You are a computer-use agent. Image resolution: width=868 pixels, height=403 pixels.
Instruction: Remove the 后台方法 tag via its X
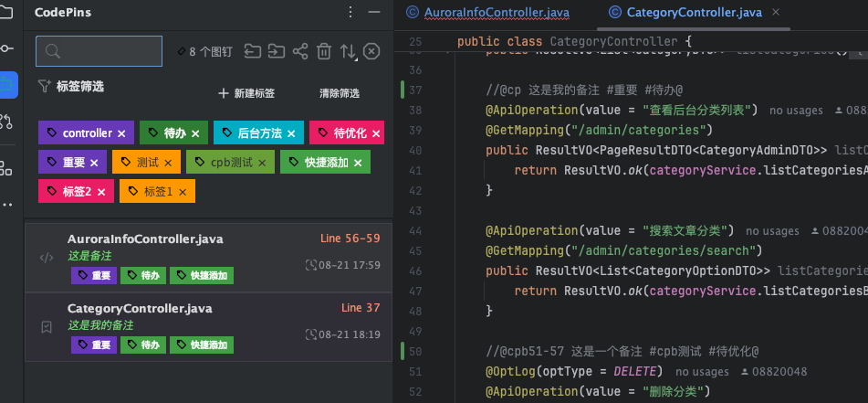pos(291,133)
